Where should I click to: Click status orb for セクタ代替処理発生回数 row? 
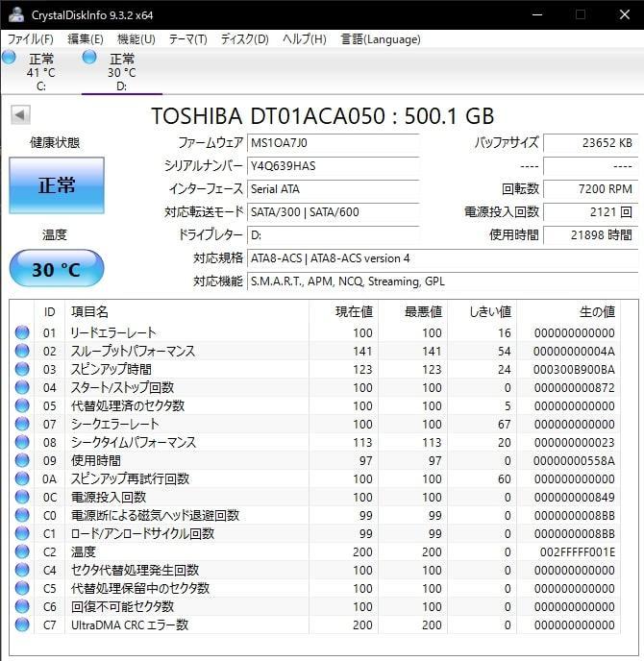22,570
